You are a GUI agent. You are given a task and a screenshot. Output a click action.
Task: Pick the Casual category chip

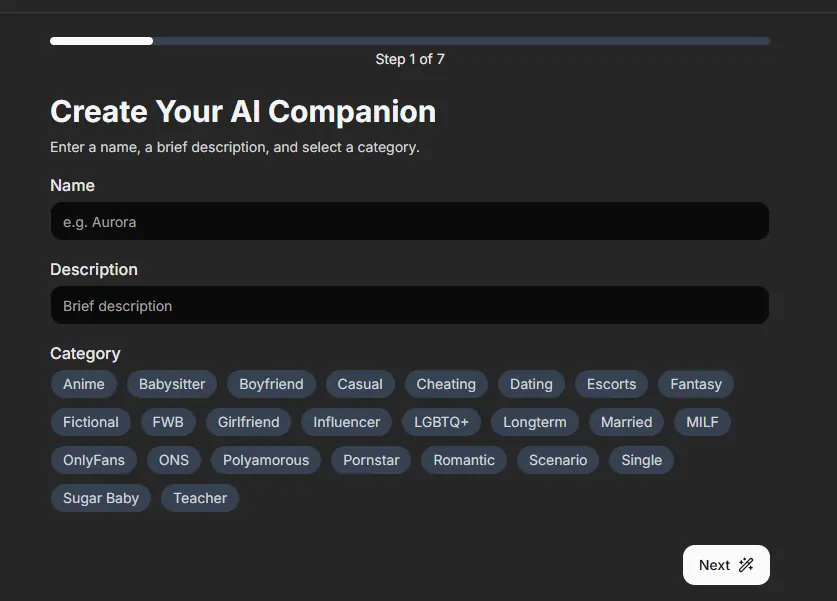point(360,384)
